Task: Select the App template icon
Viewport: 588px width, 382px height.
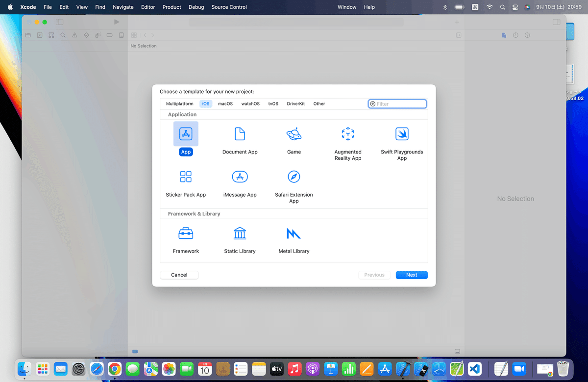Action: tap(186, 134)
